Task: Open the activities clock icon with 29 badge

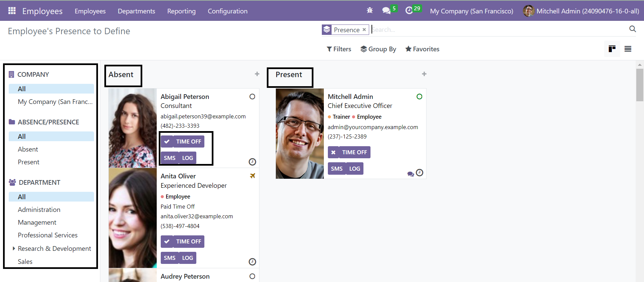Action: point(409,11)
